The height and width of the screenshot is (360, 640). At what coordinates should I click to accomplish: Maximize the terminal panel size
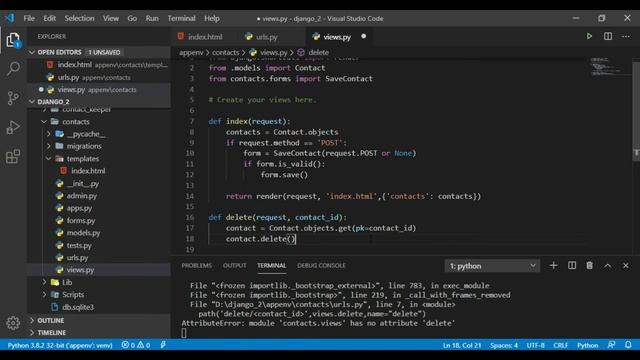608,266
